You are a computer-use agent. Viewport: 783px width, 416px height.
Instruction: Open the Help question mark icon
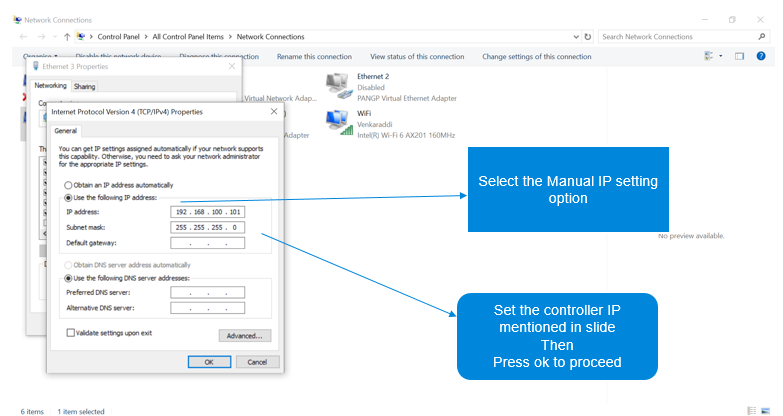761,56
